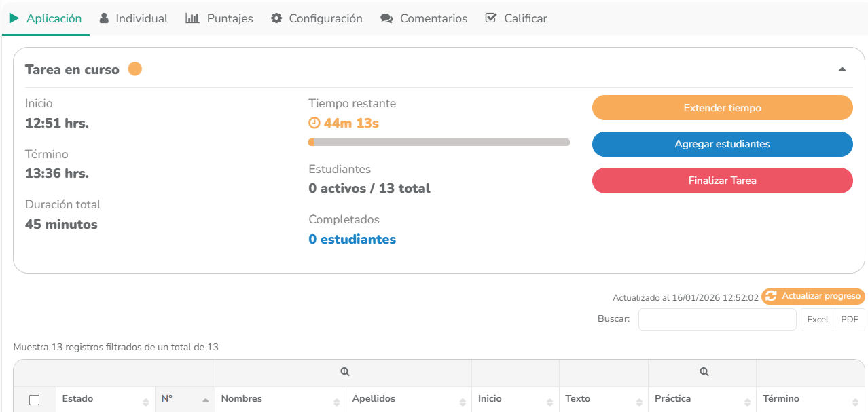The height and width of the screenshot is (412, 868).
Task: Focus the Buscar search input field
Action: [717, 319]
